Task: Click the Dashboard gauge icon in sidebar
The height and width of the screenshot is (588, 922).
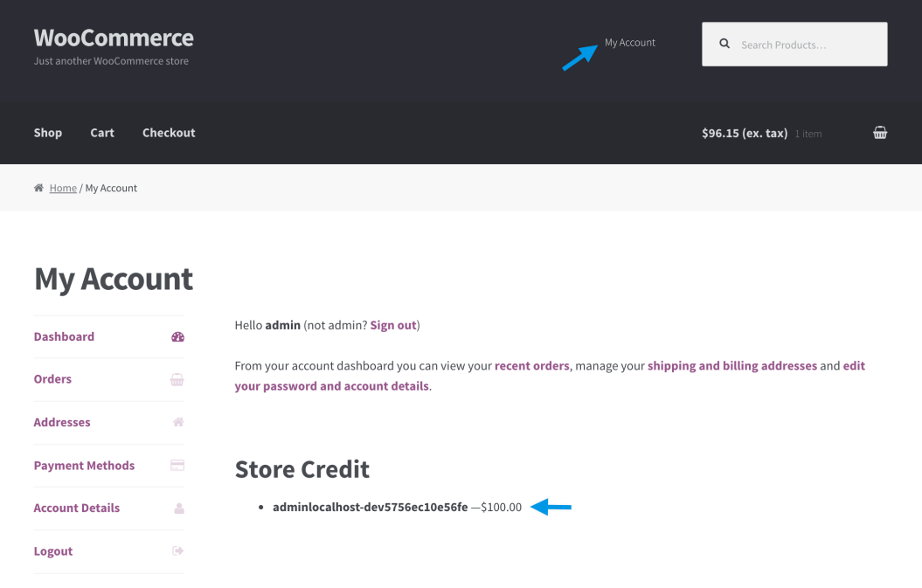Action: (x=177, y=336)
